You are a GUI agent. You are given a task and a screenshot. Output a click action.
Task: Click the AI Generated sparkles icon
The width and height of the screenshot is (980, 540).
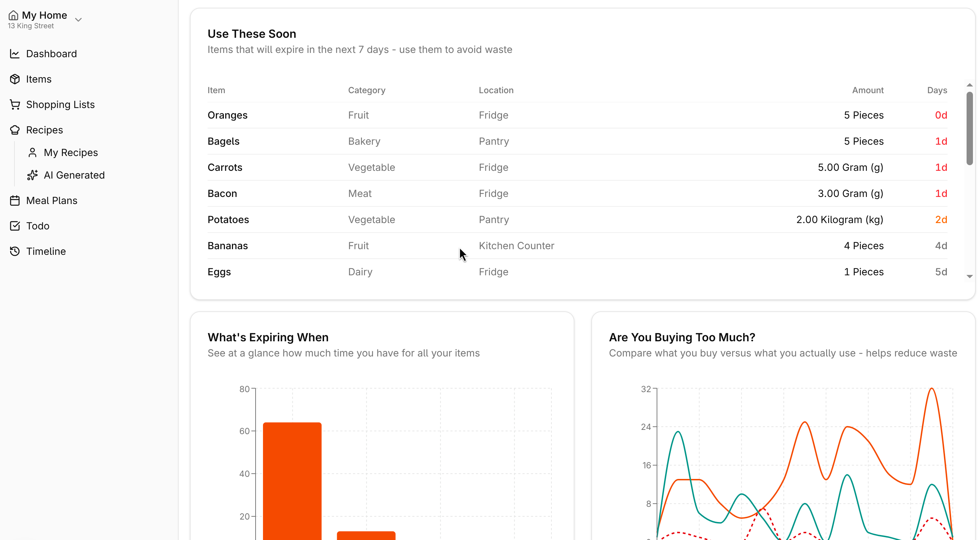click(32, 175)
